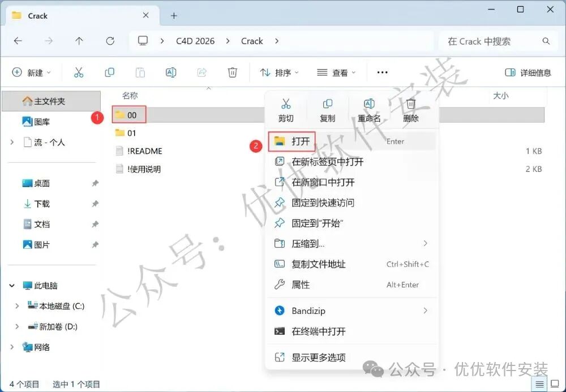The width and height of the screenshot is (566, 392).
Task: Expand the 流 - 个人 tree node
Action: tap(12, 143)
